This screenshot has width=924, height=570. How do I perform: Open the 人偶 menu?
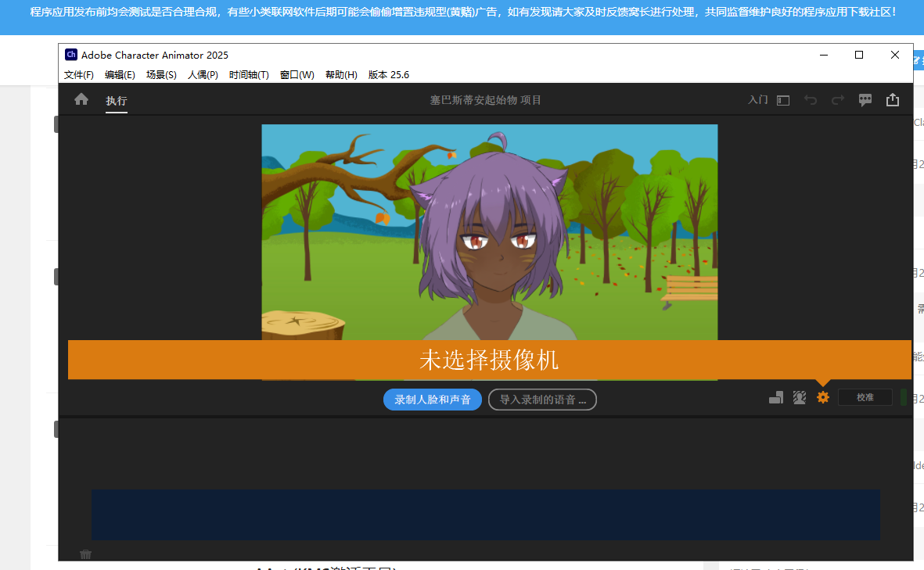pos(203,74)
